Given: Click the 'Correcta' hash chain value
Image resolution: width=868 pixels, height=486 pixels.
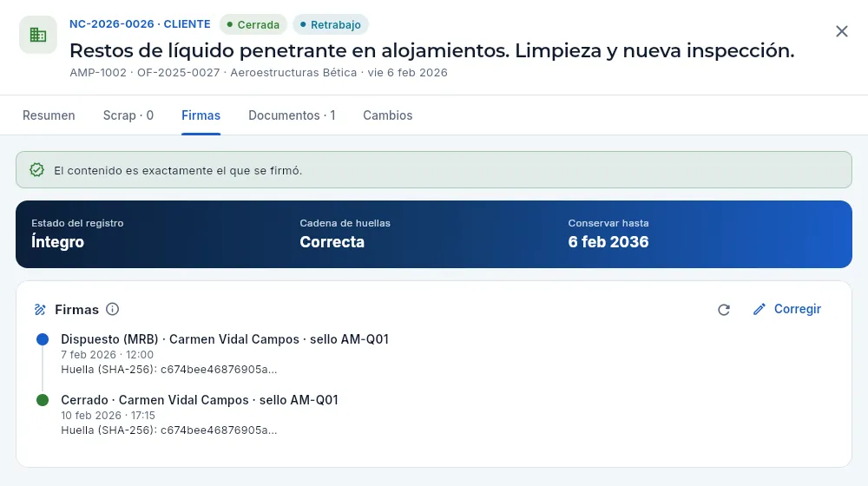Looking at the screenshot, I should point(332,242).
